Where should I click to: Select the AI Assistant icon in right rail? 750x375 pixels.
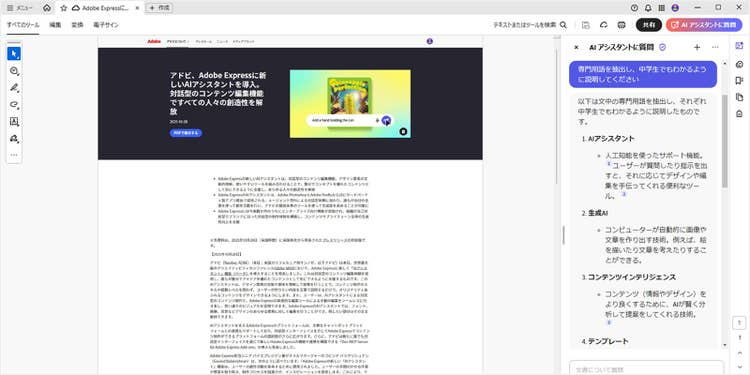tap(739, 45)
